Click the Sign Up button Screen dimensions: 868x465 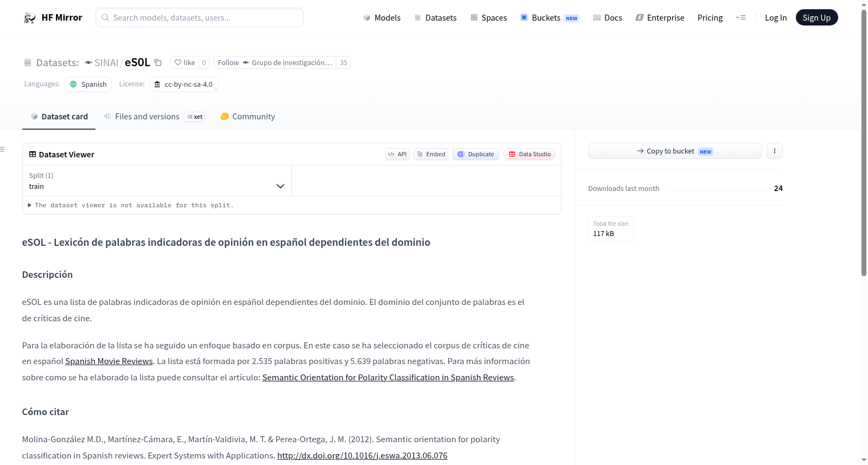[816, 18]
